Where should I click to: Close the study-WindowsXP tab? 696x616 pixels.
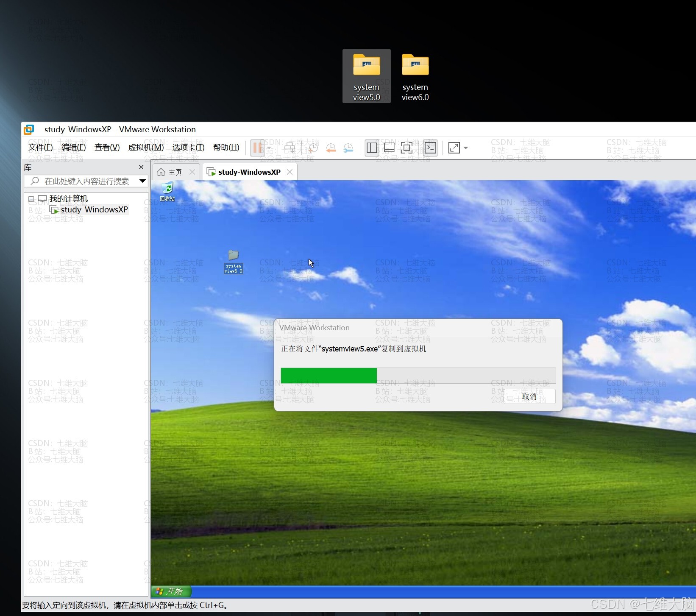pos(290,172)
